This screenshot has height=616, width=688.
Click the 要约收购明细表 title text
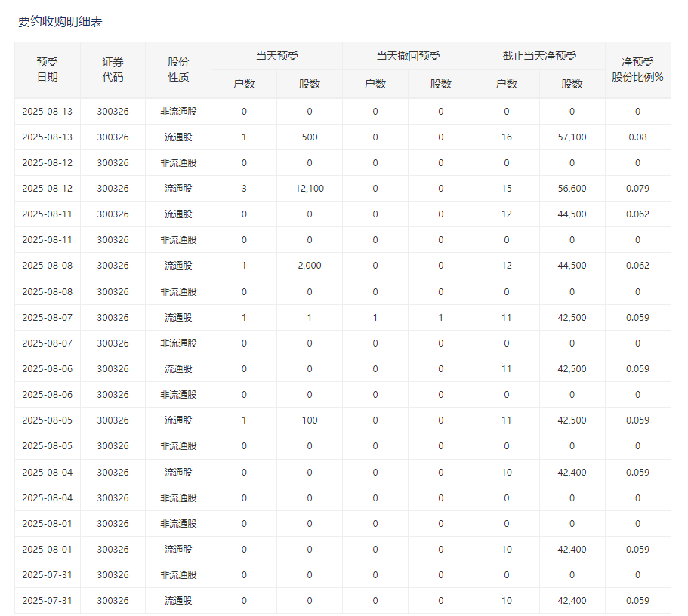tap(60, 21)
